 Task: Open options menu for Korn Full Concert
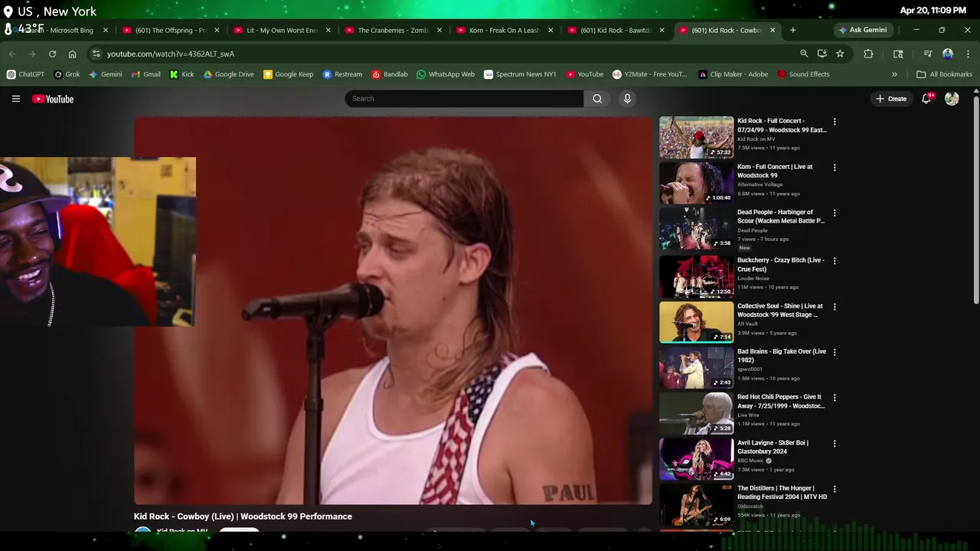(835, 168)
